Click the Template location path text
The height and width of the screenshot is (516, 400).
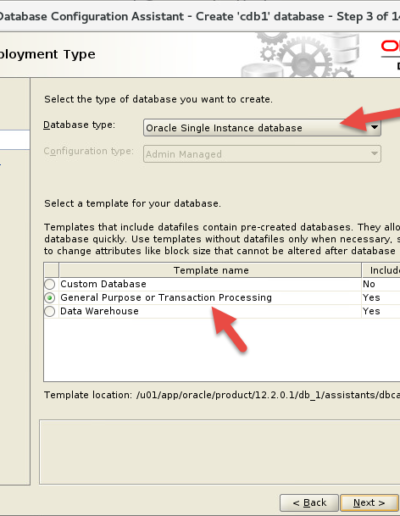pyautogui.click(x=268, y=395)
